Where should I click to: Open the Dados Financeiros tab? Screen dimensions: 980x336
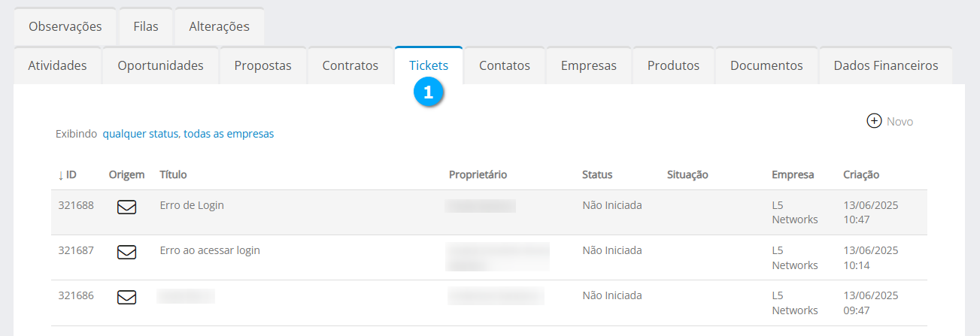pyautogui.click(x=885, y=65)
